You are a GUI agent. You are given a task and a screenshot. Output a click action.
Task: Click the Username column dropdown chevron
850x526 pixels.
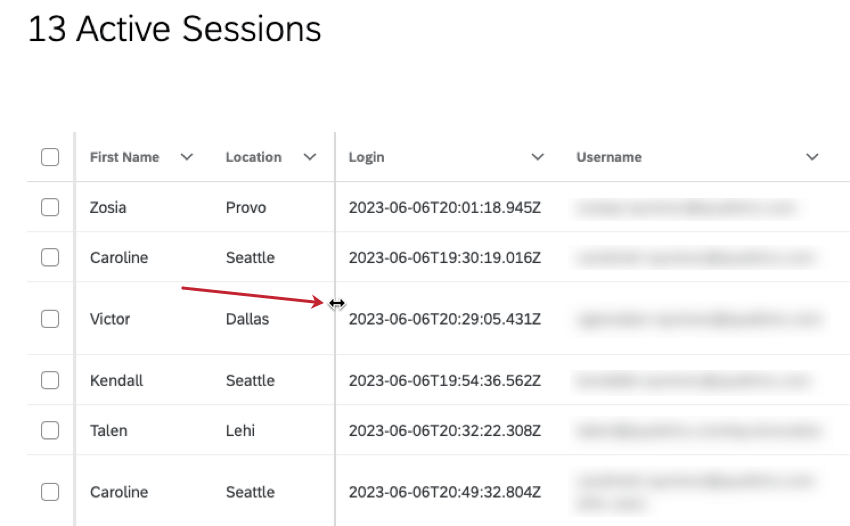coord(812,157)
